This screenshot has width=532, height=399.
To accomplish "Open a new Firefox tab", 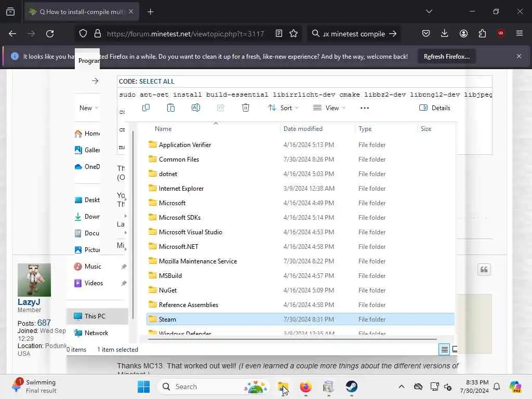I will point(150,12).
